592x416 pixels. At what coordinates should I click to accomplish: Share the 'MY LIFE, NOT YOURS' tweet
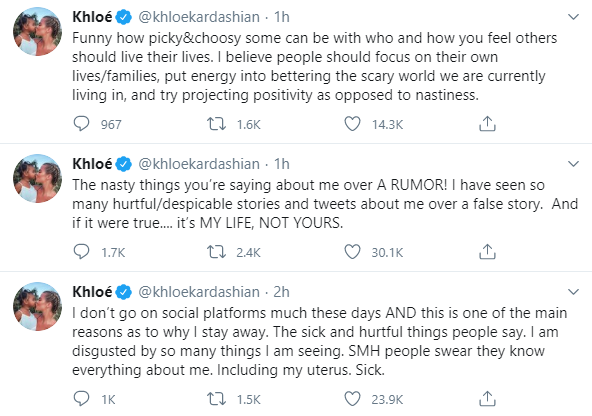(487, 251)
